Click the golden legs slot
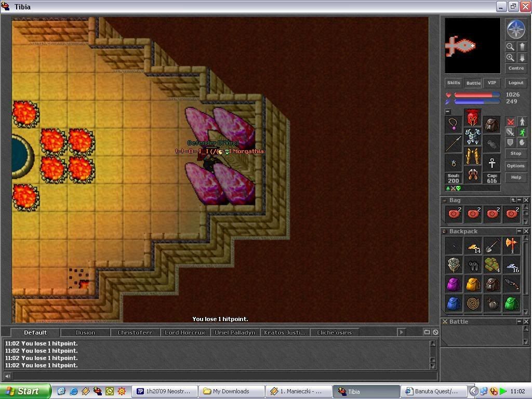 tap(473, 156)
